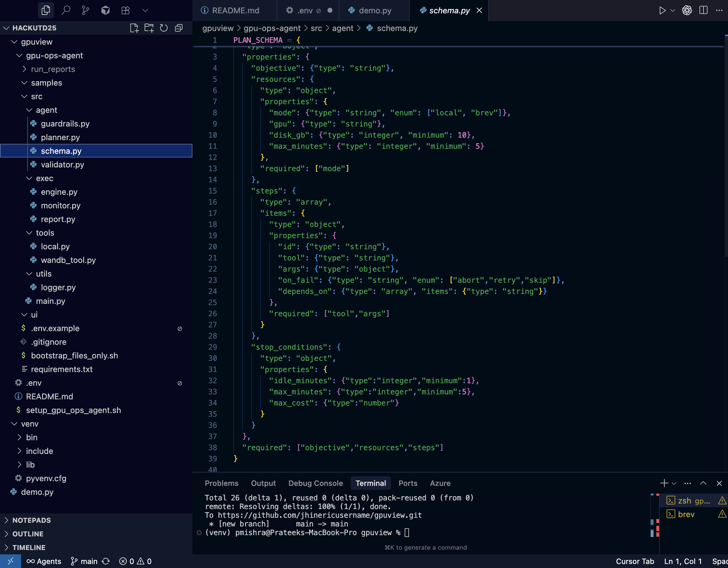Collapse all folders in explorer
This screenshot has width=728, height=568.
click(179, 28)
